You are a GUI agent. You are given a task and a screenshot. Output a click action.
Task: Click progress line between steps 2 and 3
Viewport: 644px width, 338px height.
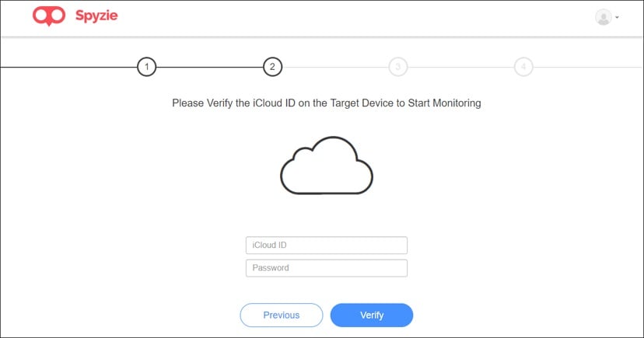334,67
